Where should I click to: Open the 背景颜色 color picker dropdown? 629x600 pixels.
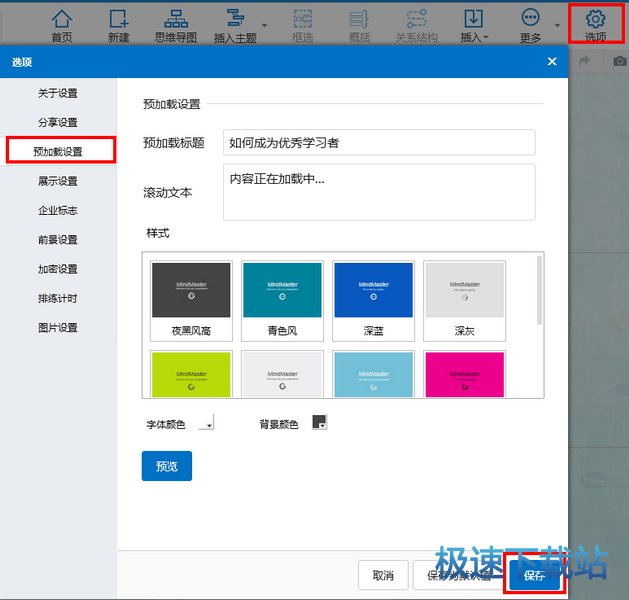[320, 422]
